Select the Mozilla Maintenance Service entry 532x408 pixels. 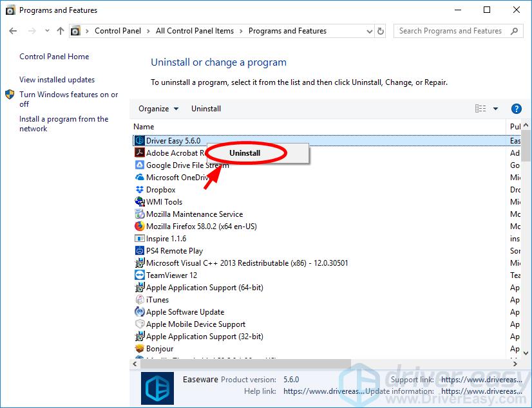195,214
